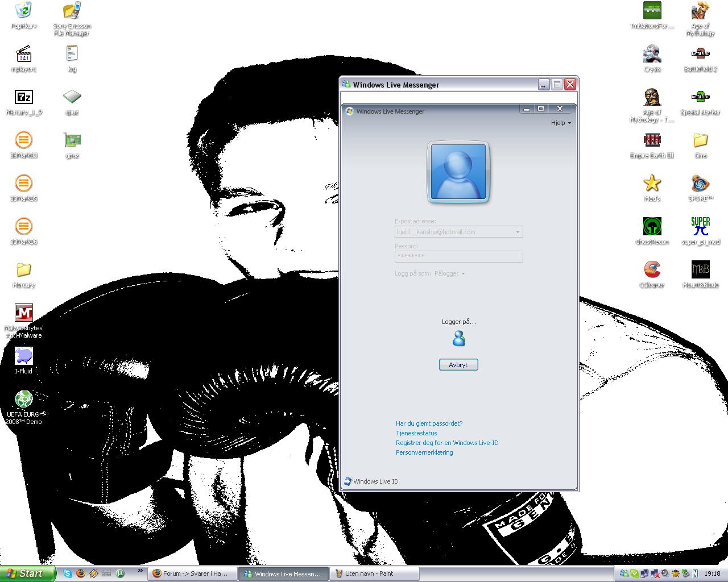The image size is (728, 582).
Task: Click the signing-in Messenger buddy animation icon
Action: click(x=459, y=339)
